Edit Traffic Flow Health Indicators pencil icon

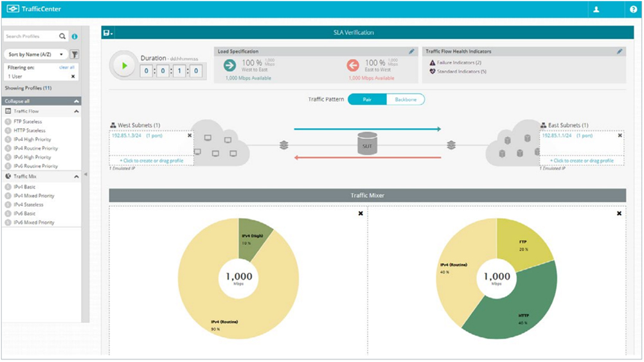[x=620, y=51]
